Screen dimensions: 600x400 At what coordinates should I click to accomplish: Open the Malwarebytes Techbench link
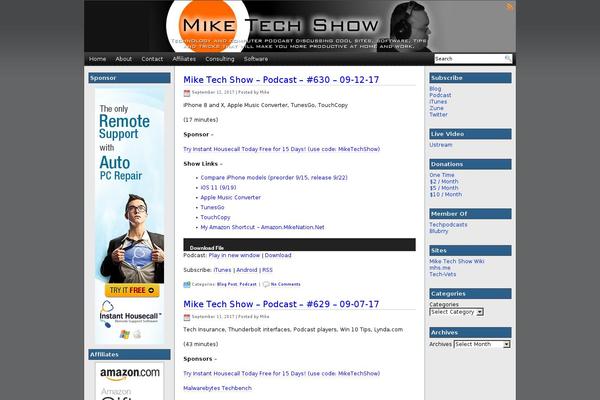217,388
